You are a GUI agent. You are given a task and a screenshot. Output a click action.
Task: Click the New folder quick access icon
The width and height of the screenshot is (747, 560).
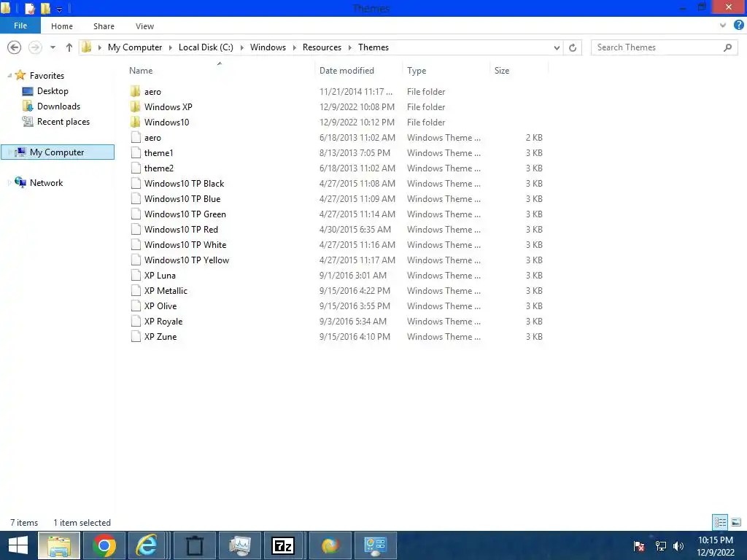46,8
